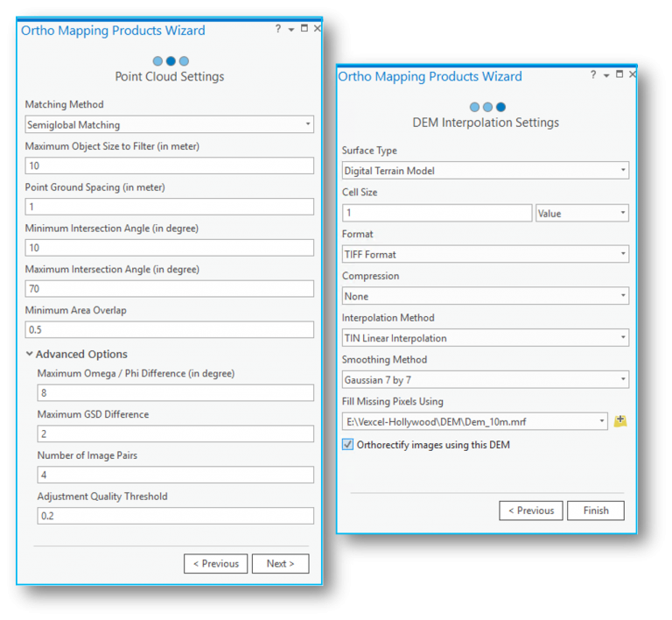Click Maximum Object Size to Filter field
Screen dimensions: 672x620
click(x=169, y=166)
